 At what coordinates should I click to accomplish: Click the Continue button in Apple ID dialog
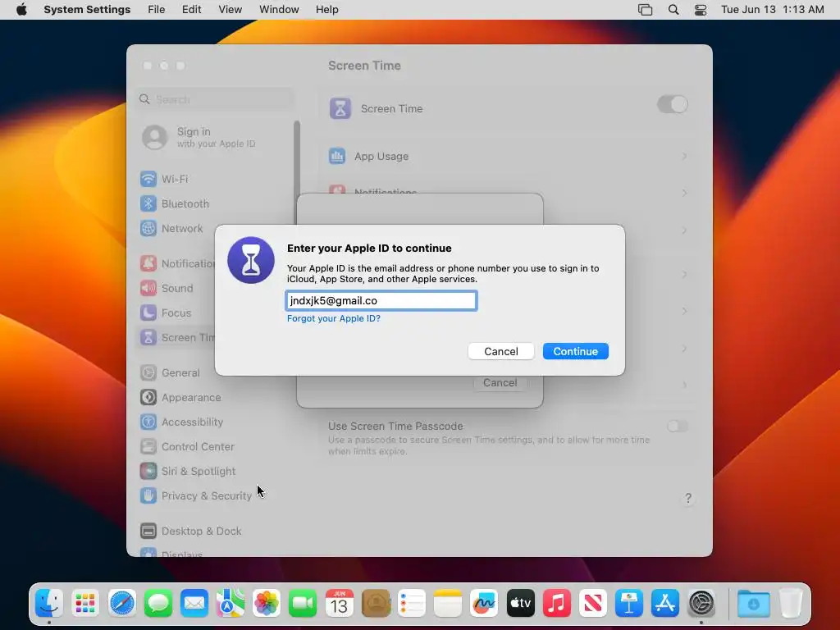(x=575, y=351)
